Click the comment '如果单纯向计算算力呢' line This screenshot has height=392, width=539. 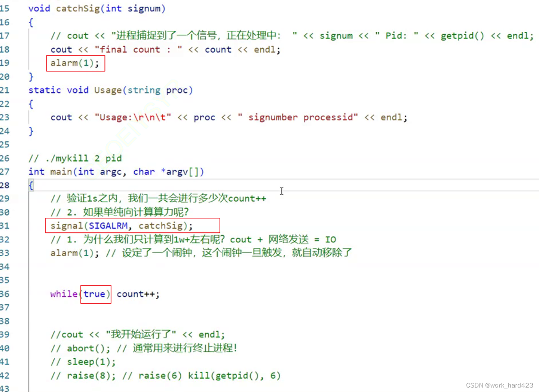[120, 212]
